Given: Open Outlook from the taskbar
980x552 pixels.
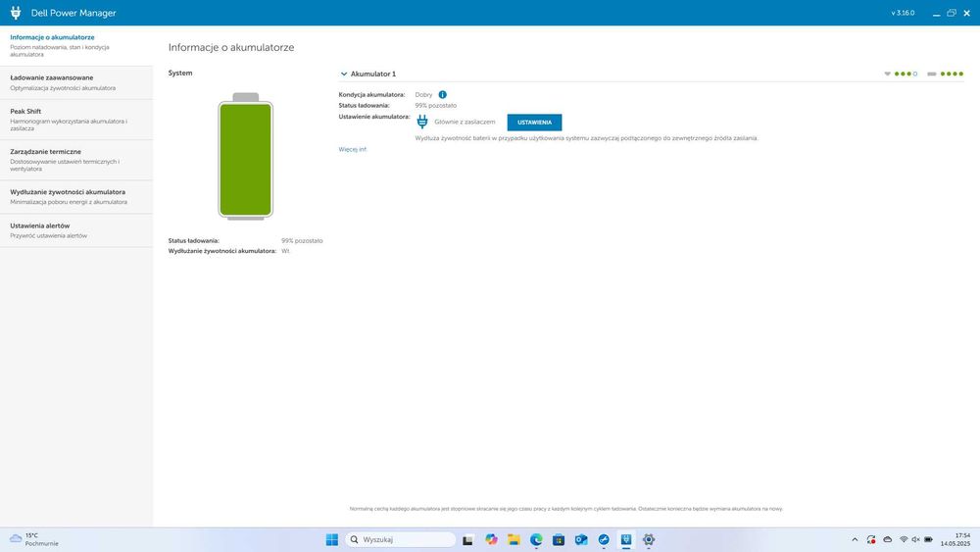Looking at the screenshot, I should 581,539.
